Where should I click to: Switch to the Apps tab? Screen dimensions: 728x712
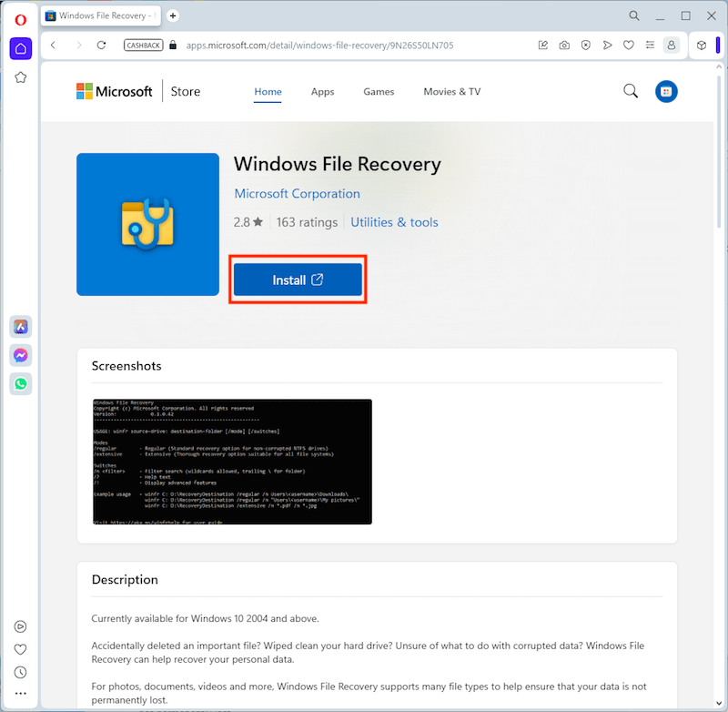tap(322, 92)
